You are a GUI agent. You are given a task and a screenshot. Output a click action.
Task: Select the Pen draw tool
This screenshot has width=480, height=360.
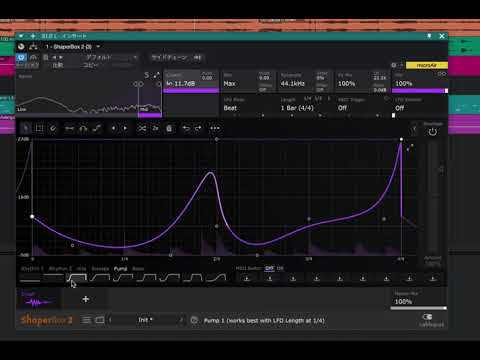pyautogui.click(x=25, y=128)
